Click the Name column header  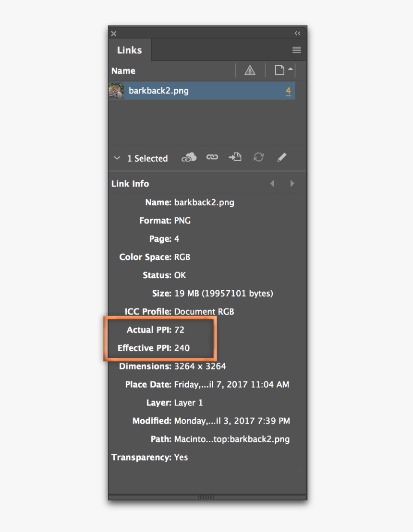click(123, 71)
